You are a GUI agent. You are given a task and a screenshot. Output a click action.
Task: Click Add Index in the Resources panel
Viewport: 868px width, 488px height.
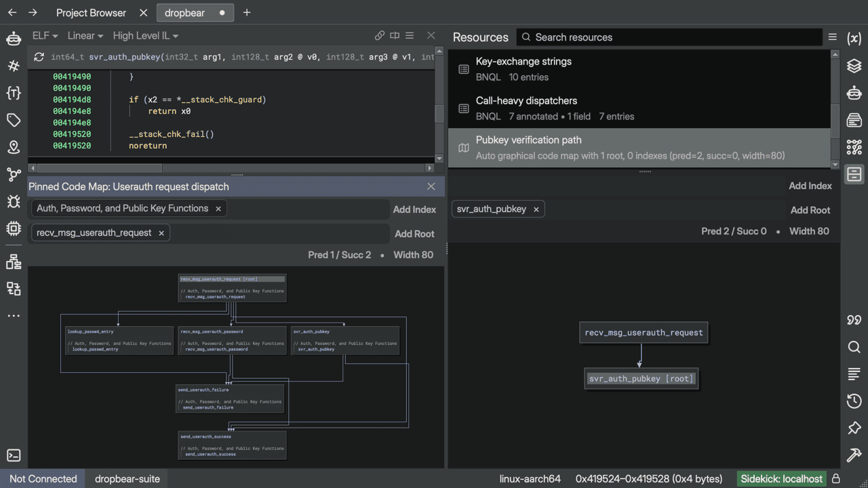click(810, 186)
